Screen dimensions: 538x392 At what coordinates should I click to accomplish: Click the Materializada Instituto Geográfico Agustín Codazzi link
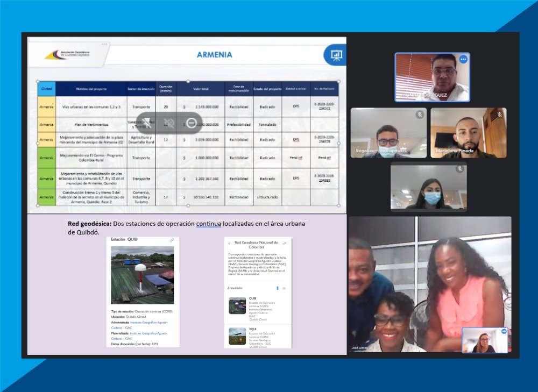pos(139,336)
